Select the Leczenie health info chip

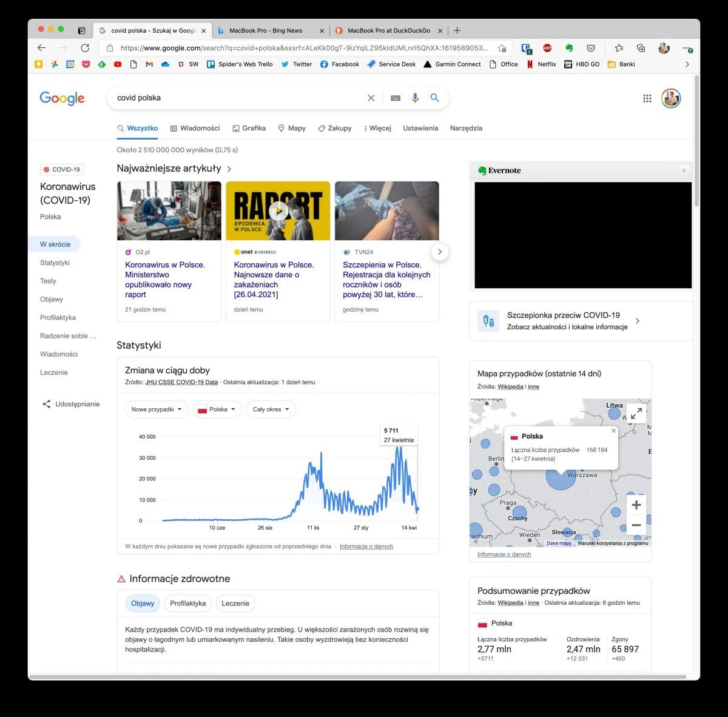coord(235,603)
